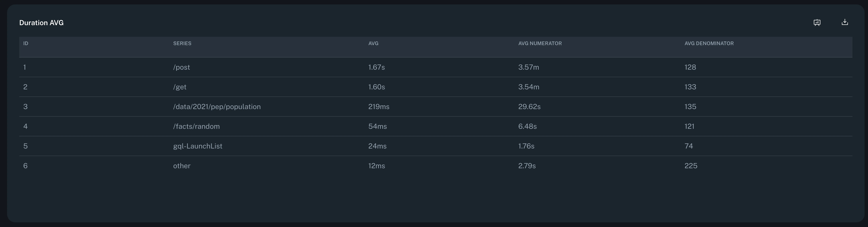The image size is (868, 227).
Task: Sort table by ID column header
Action: point(26,43)
